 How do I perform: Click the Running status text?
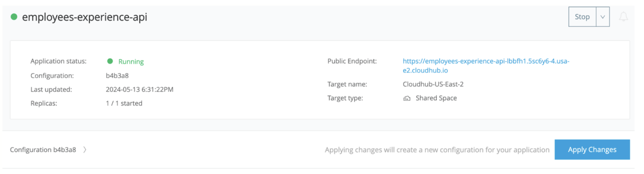pos(131,62)
